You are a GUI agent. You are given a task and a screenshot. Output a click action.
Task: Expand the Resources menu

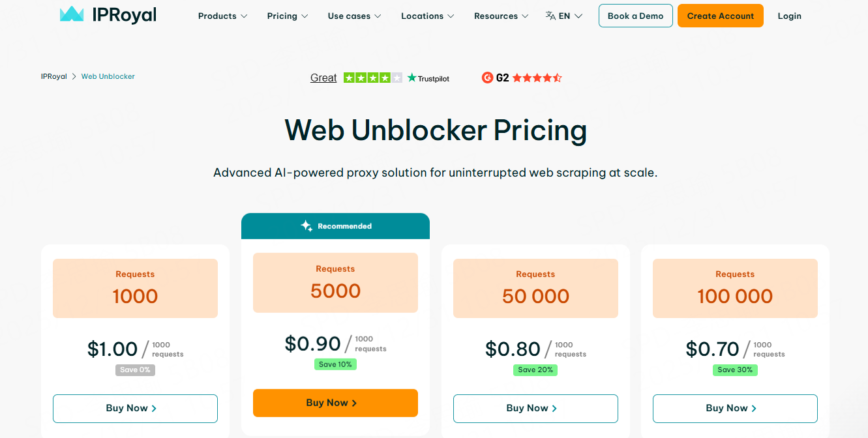[x=501, y=16]
